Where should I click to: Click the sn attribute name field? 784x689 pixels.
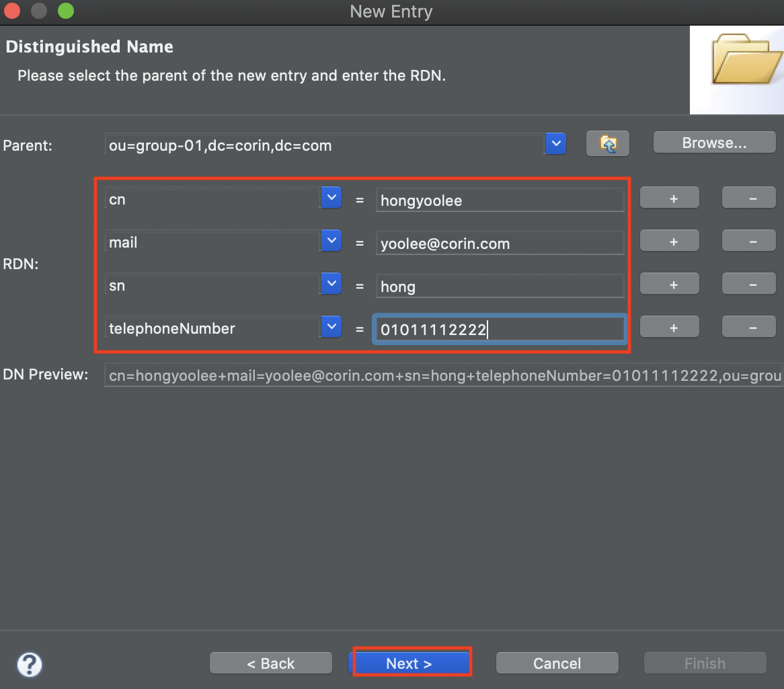[213, 285]
